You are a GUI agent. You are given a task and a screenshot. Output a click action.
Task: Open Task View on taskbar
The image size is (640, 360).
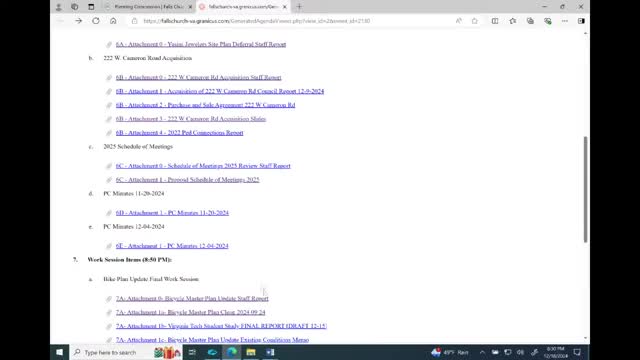[192, 352]
